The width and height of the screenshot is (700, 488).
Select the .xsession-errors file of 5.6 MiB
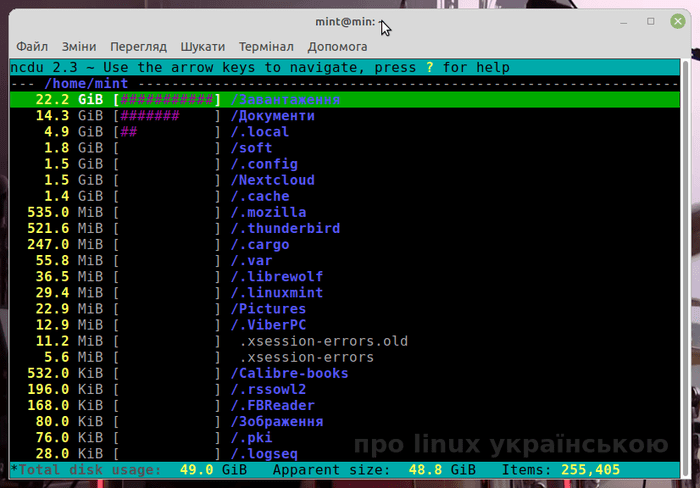tap(345, 357)
